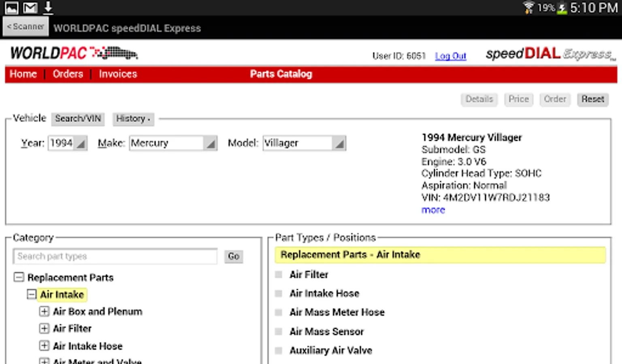Expand the Air Intake Hose tree node
622x364 pixels.
tap(44, 346)
